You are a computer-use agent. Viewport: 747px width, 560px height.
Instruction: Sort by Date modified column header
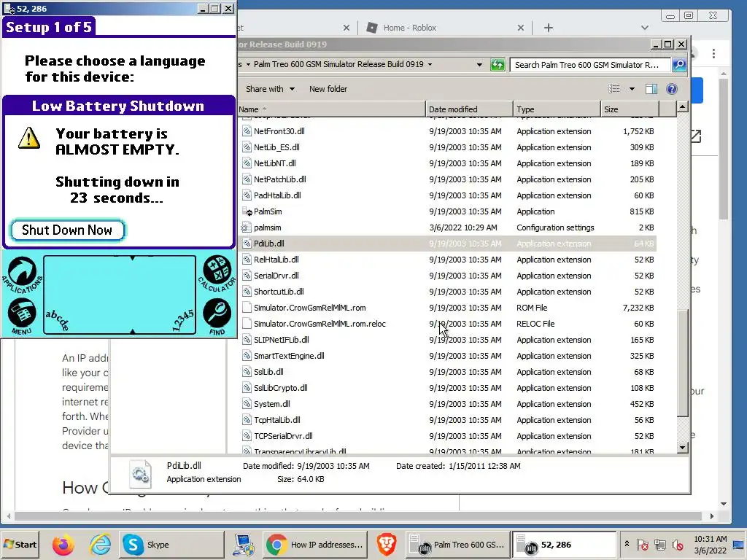coord(469,109)
